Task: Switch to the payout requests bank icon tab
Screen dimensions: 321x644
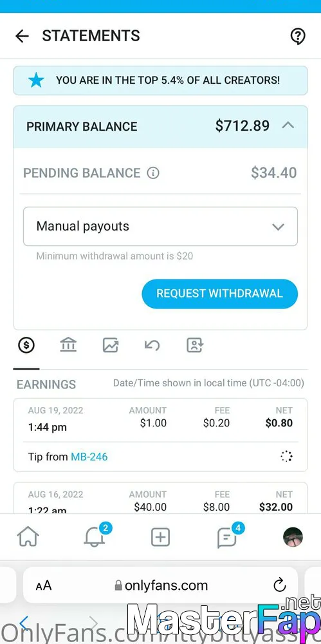Action: tap(68, 345)
